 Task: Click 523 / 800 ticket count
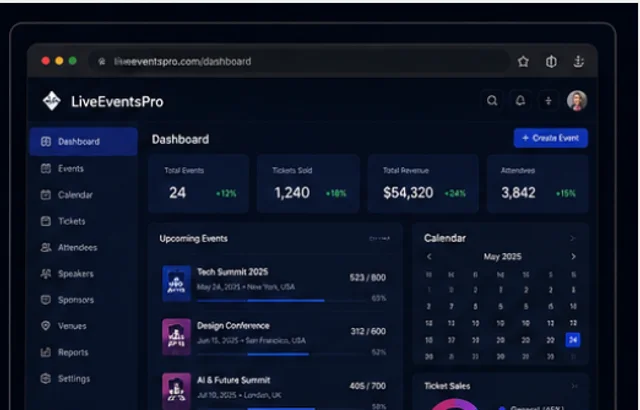click(367, 278)
